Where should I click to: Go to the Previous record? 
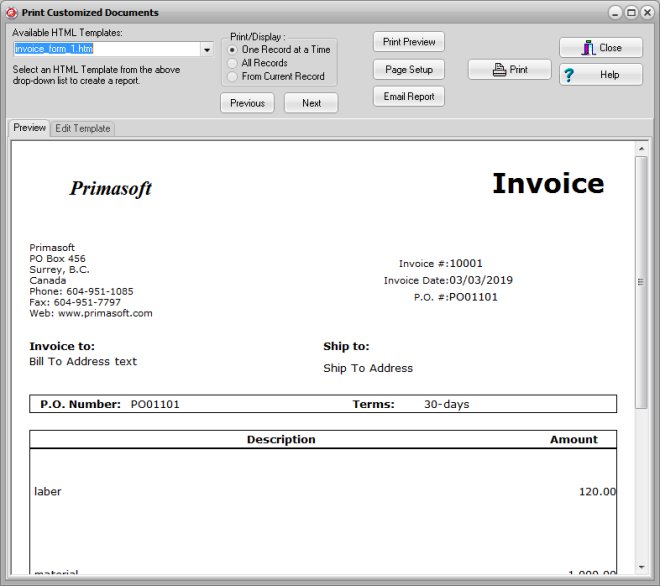point(247,103)
